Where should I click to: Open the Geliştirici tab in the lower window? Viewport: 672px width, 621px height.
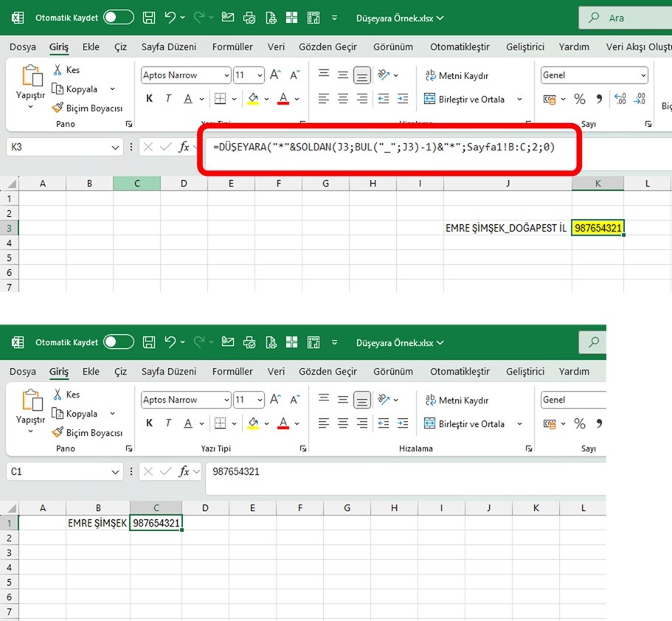[525, 372]
